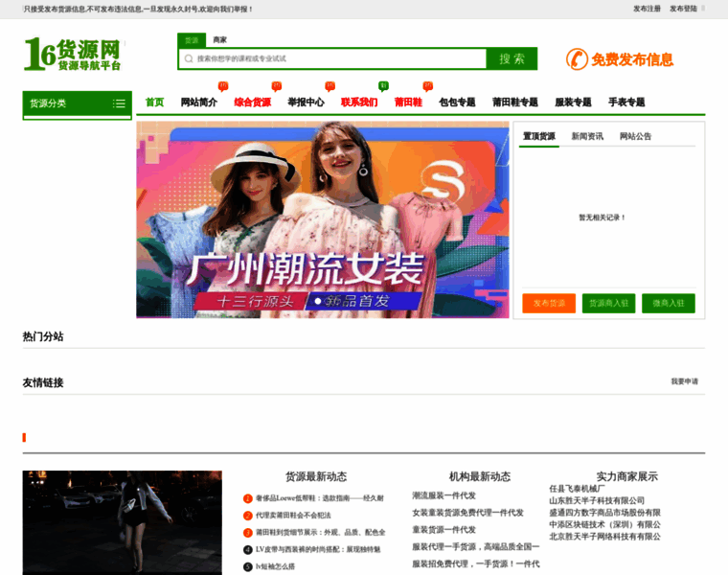Switch to the 网站公告 tab
This screenshot has height=575, width=728.
pyautogui.click(x=636, y=136)
